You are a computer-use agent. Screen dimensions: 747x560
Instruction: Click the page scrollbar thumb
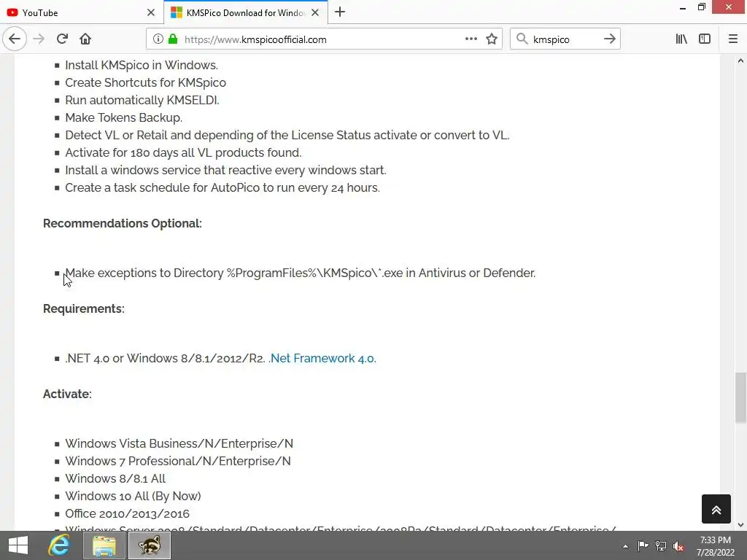[740, 397]
